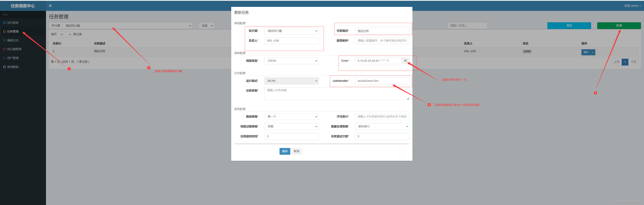644x205 pixels.
Task: Focus the Cron expression input field
Action: click(378, 61)
